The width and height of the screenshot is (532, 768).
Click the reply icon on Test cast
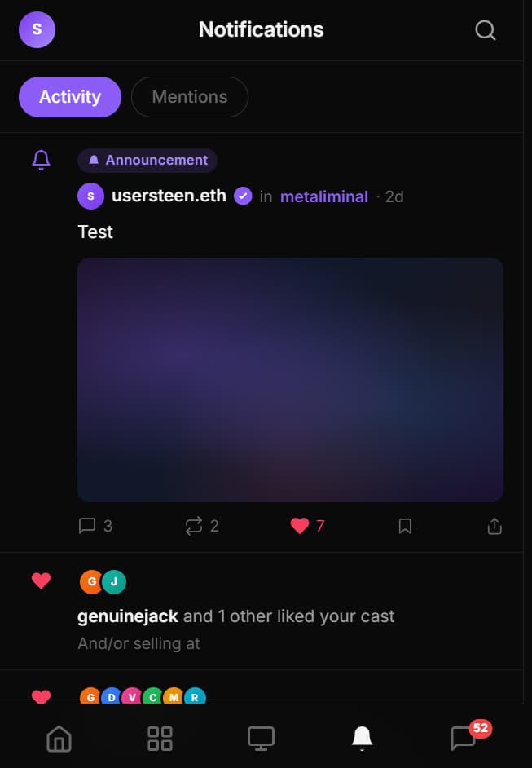[87, 526]
